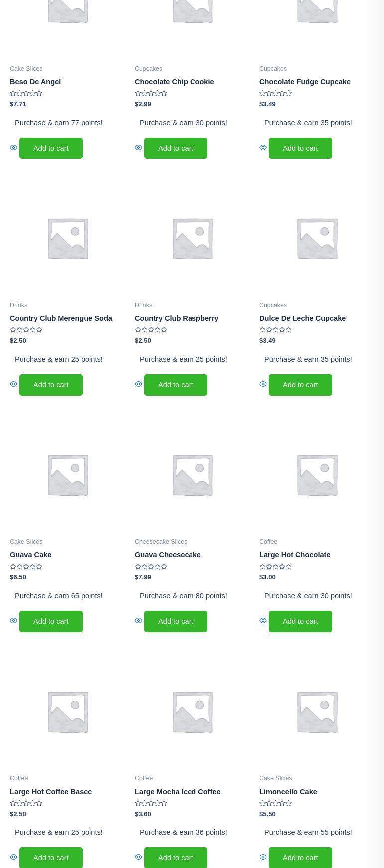Click the Large Hot Coffee Basec placeholder image
The image size is (384, 868).
(x=67, y=711)
